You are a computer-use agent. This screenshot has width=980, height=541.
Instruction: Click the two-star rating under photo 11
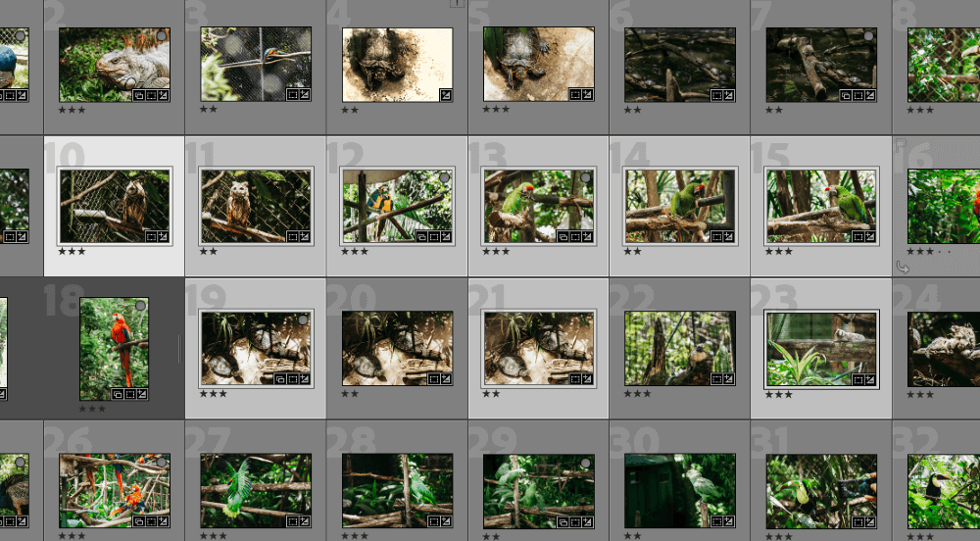(208, 251)
